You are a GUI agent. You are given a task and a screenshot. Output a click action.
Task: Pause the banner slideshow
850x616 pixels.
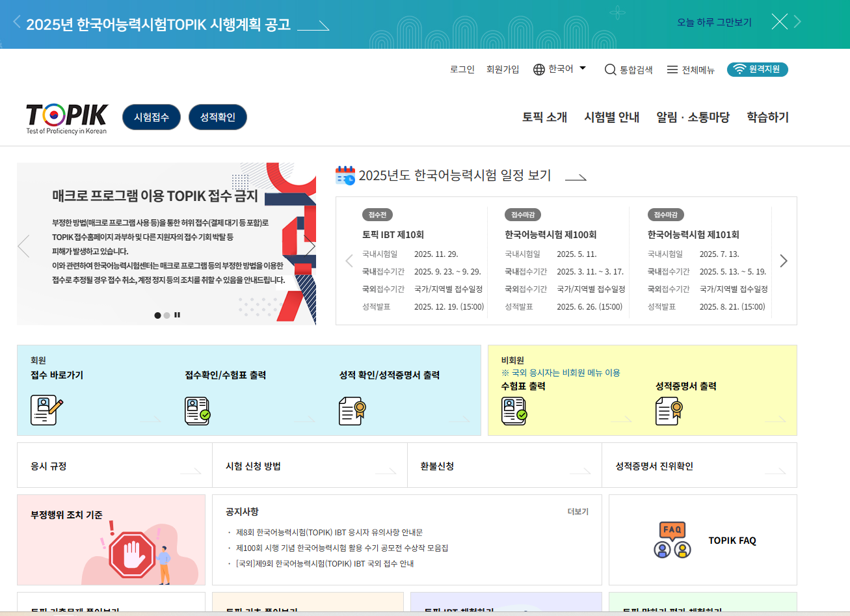click(177, 315)
